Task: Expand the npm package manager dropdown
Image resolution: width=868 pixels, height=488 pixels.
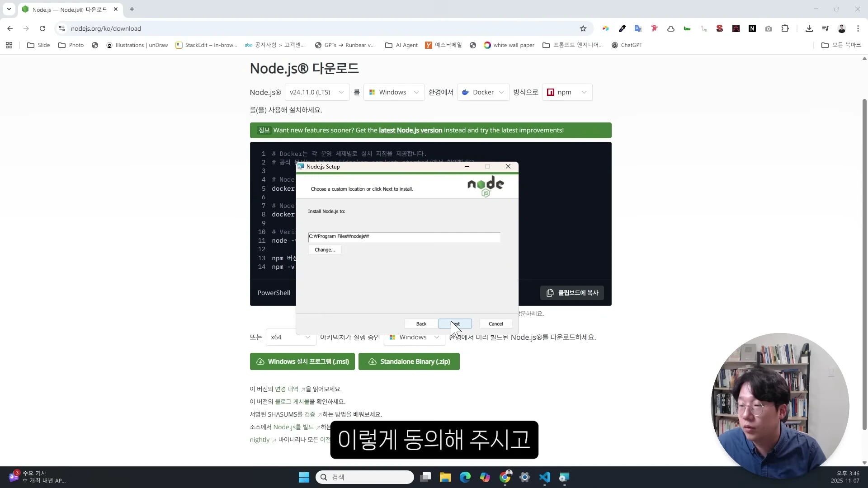Action: coord(567,92)
